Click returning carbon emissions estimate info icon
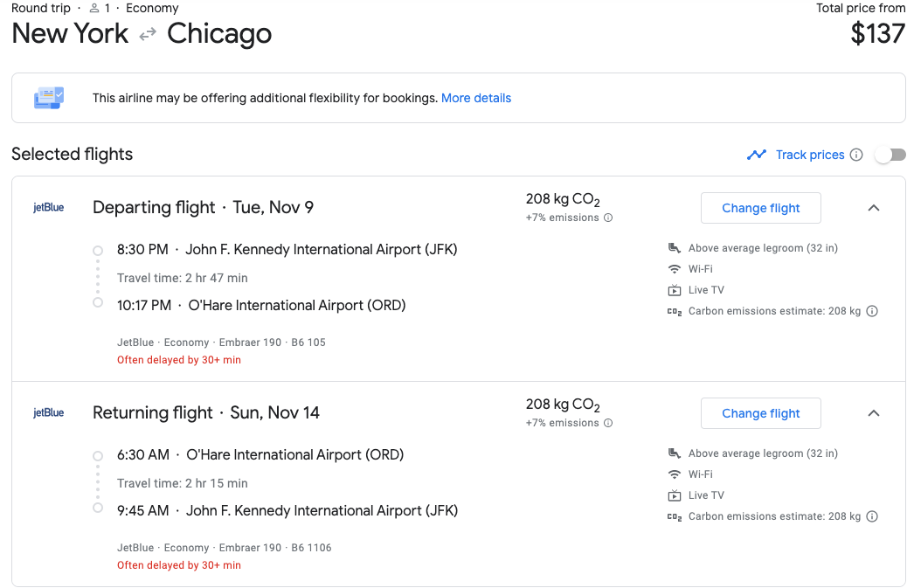 tap(872, 516)
